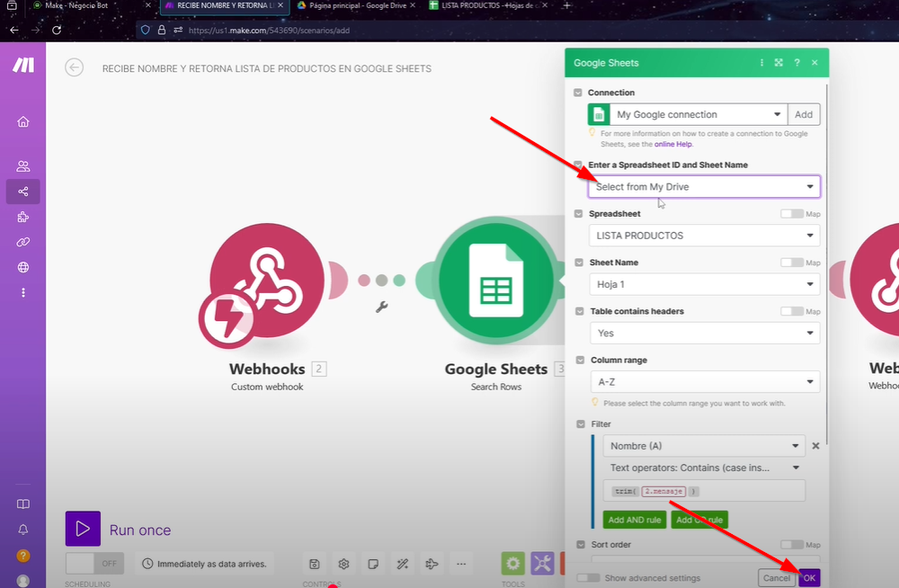Click the Add connection button
This screenshot has height=588, width=899.
tap(804, 114)
